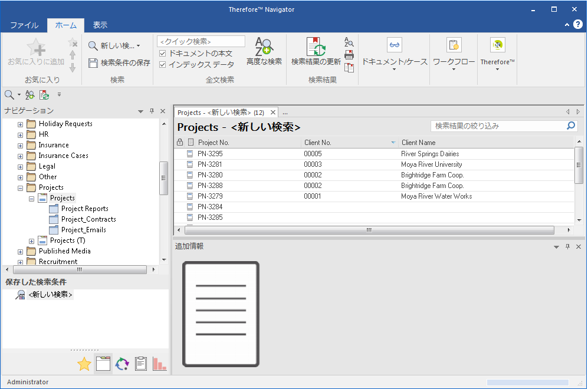Open the clipboard tasks pane icon

140,364
